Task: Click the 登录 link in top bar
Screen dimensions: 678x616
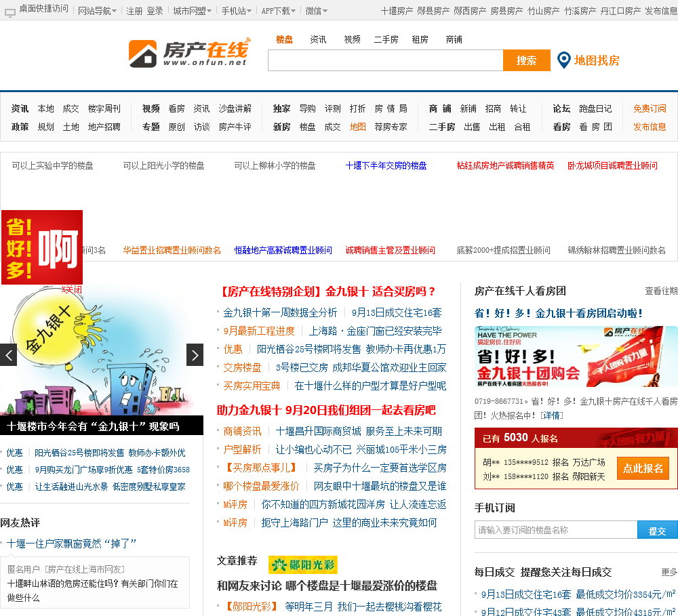Action: coord(155,11)
